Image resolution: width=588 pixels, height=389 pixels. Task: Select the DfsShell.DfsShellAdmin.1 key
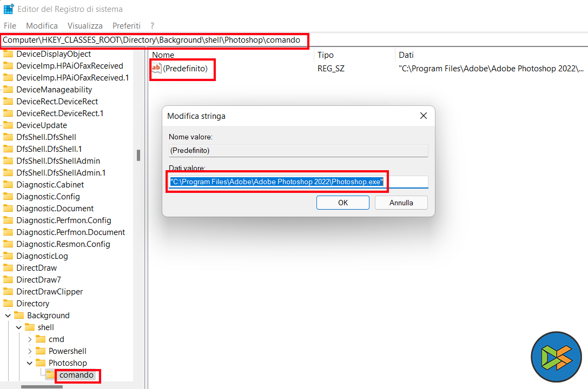61,172
